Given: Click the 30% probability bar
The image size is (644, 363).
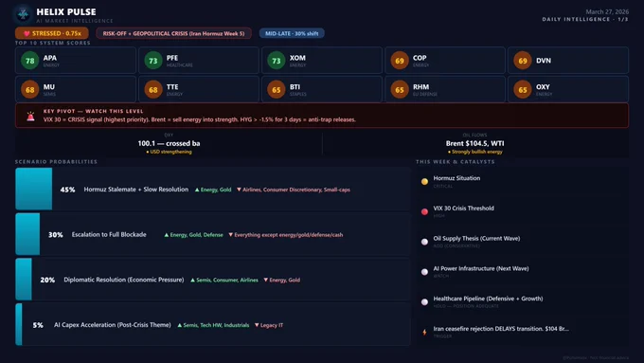Looking at the screenshot, I should (x=27, y=234).
